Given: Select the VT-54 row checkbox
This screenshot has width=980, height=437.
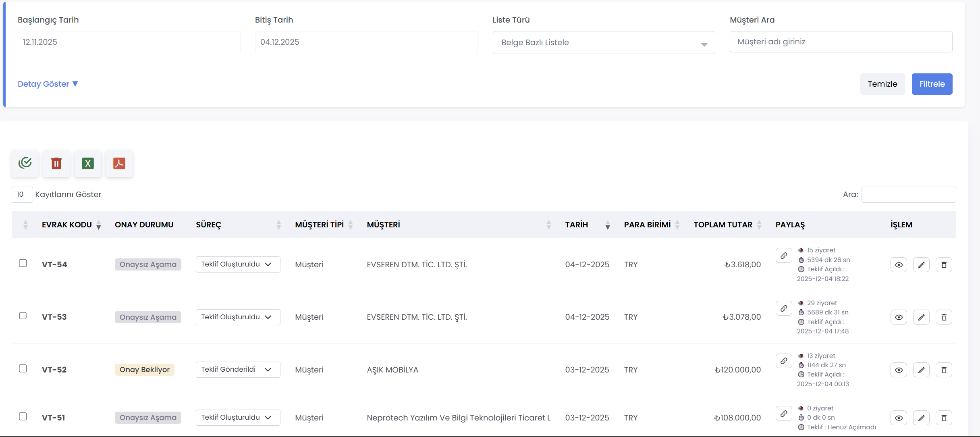Looking at the screenshot, I should click(x=23, y=263).
